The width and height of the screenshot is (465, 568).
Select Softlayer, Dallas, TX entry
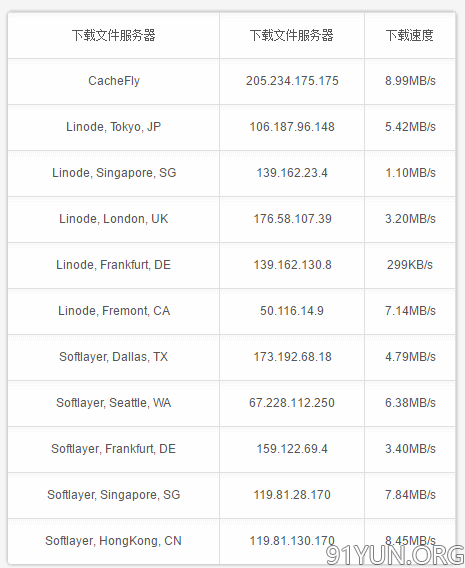click(x=114, y=357)
